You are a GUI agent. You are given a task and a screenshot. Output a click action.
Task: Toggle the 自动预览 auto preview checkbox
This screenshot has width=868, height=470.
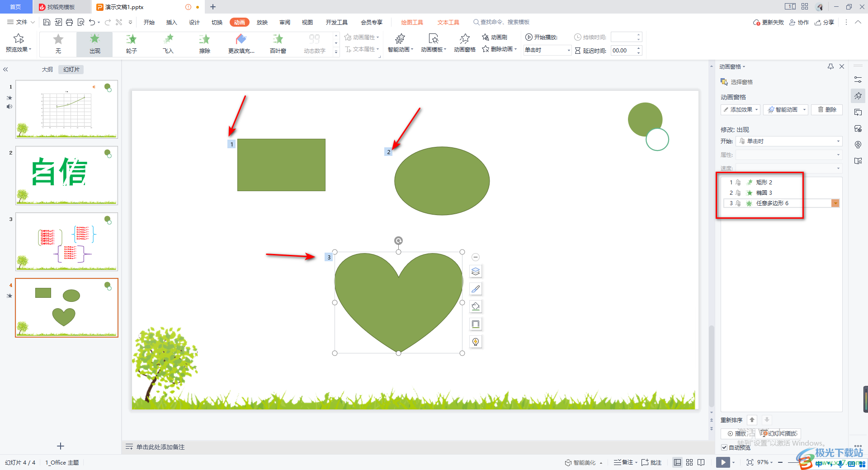[724, 447]
